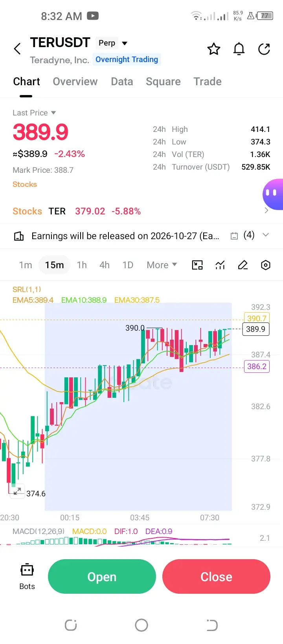Tap the orange Stocks tag
The height and width of the screenshot is (644, 283).
[25, 184]
